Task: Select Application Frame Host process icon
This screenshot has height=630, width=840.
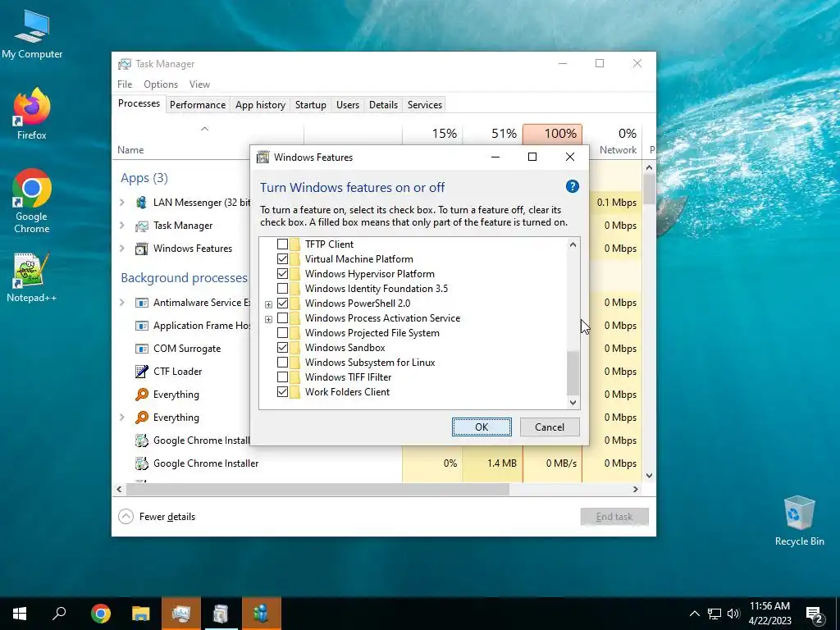Action: point(141,326)
